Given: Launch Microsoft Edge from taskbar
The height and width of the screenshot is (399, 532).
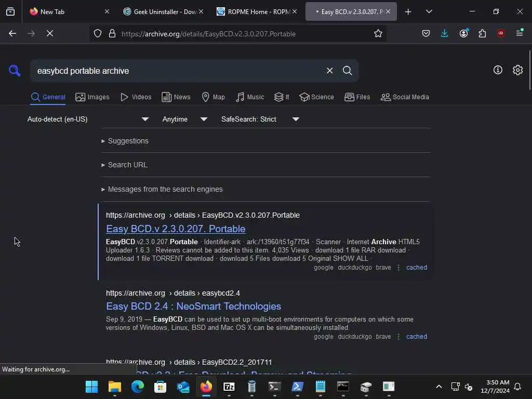Looking at the screenshot, I should [137, 387].
